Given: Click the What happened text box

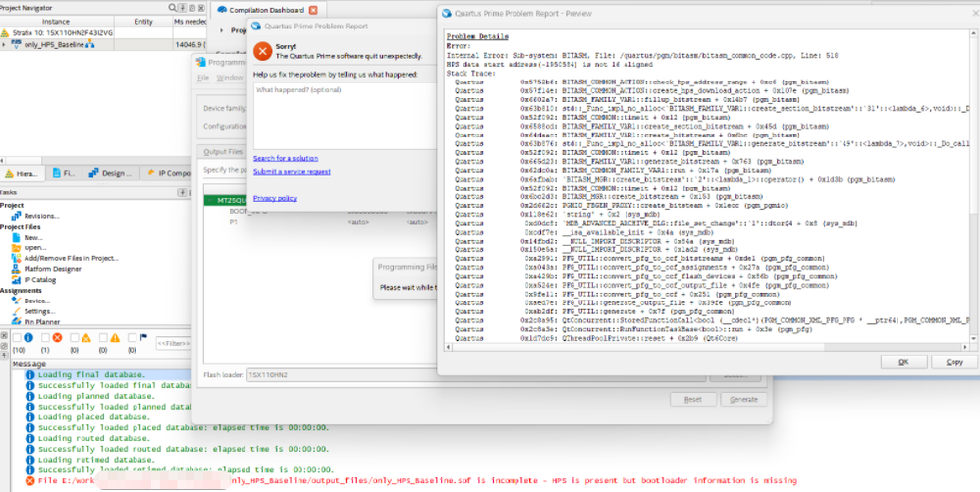Looking at the screenshot, I should (x=345, y=114).
